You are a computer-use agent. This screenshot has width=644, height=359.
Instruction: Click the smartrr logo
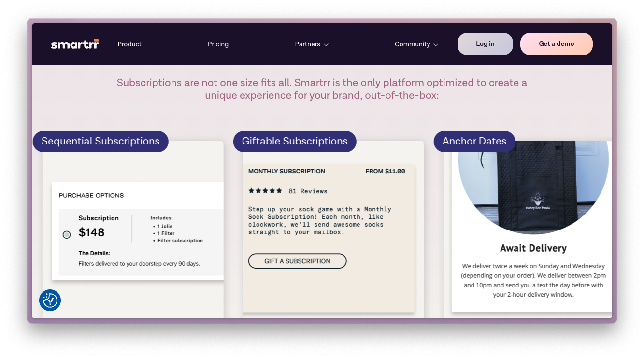click(75, 43)
